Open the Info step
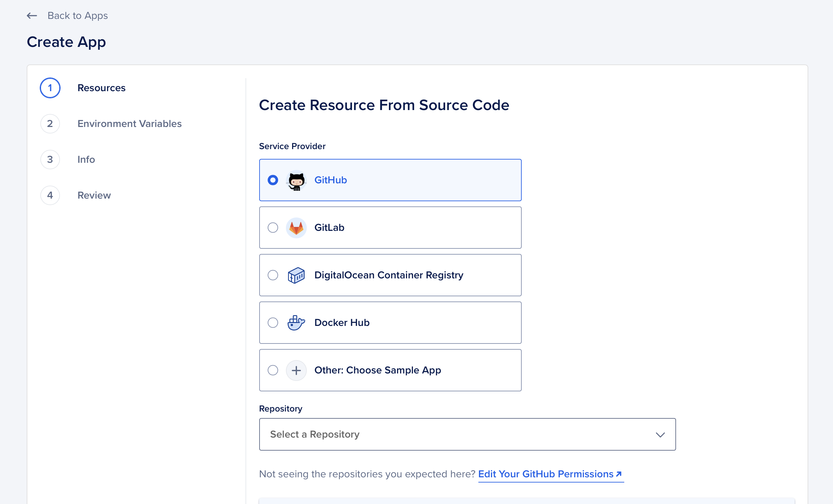833x504 pixels. click(86, 160)
